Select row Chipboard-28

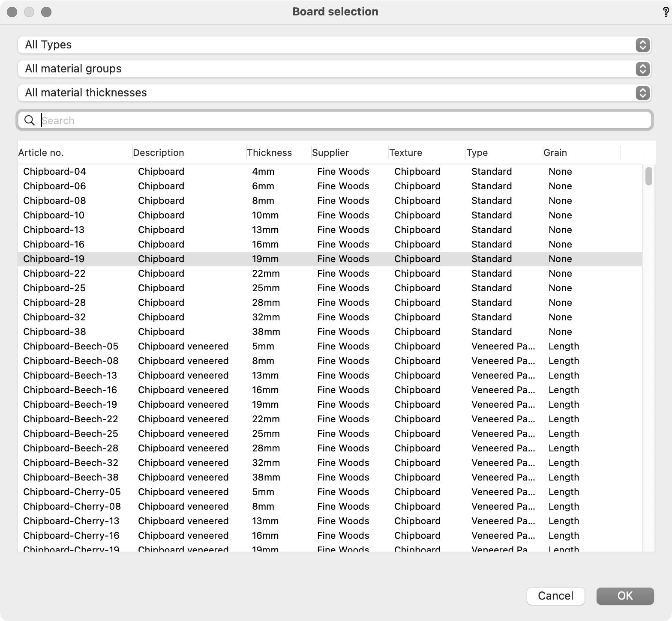pos(330,303)
